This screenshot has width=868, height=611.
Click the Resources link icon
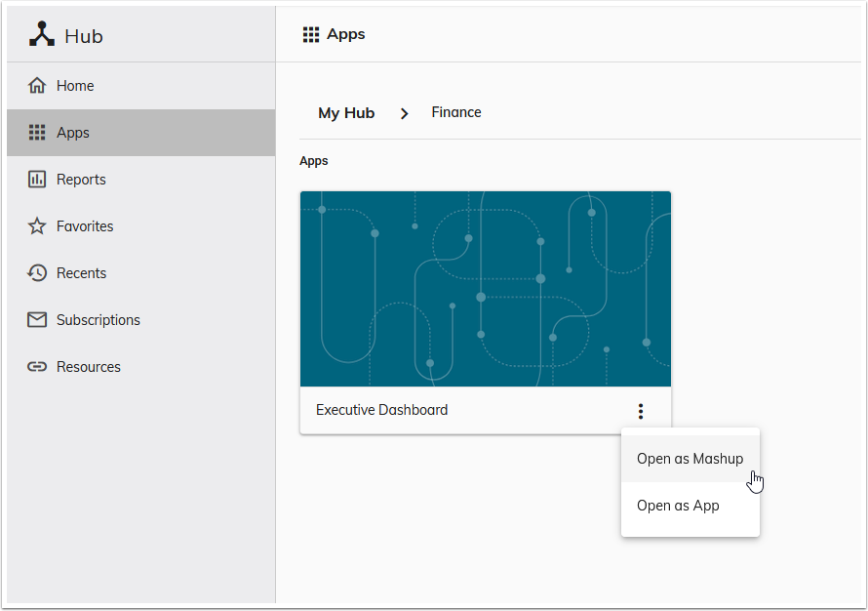coord(38,366)
